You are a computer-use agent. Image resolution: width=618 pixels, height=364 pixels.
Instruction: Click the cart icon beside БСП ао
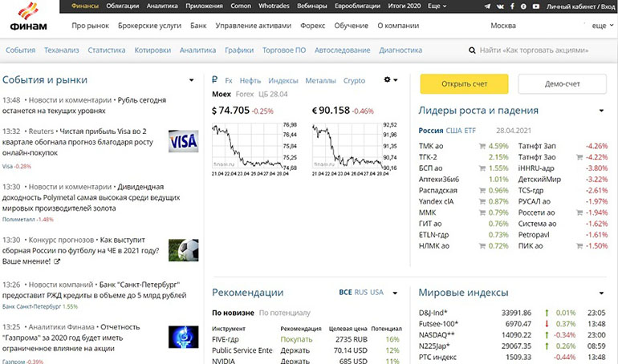[482, 168]
